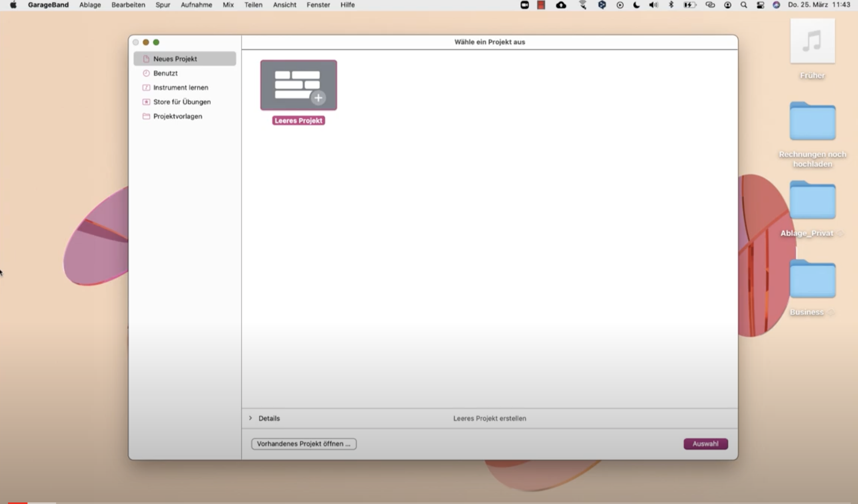
Task: Click the red filmstrip menu bar icon
Action: click(541, 5)
